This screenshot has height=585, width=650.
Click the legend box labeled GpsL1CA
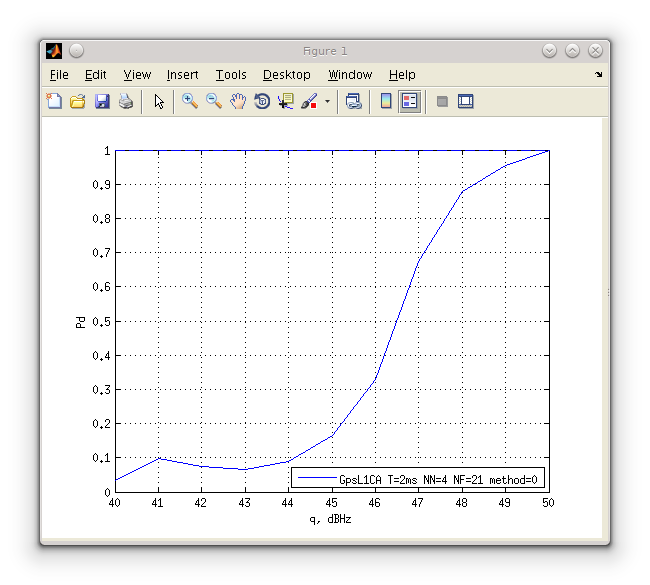click(418, 479)
